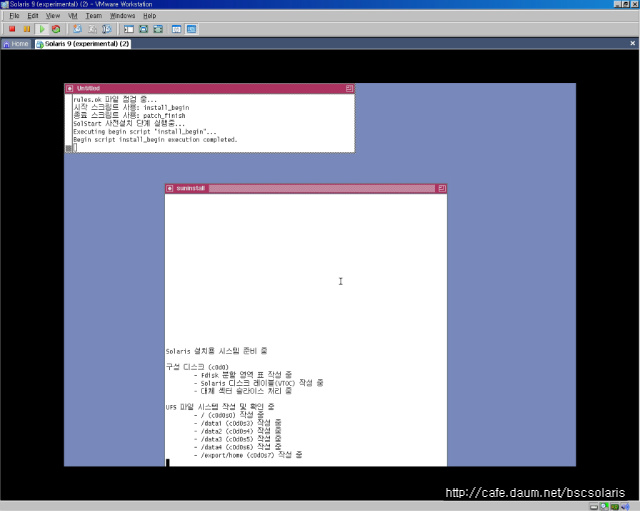Open the Windows menu
This screenshot has width=640, height=511.
point(122,16)
